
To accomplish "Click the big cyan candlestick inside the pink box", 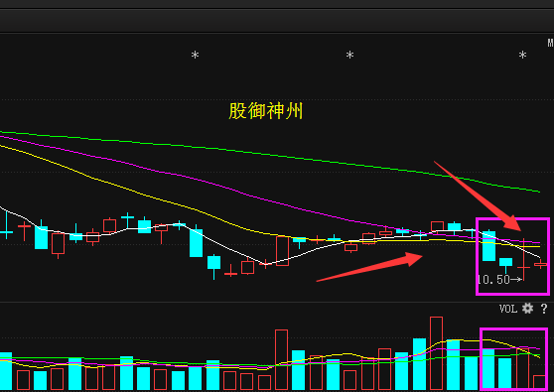I will pyautogui.click(x=489, y=246).
